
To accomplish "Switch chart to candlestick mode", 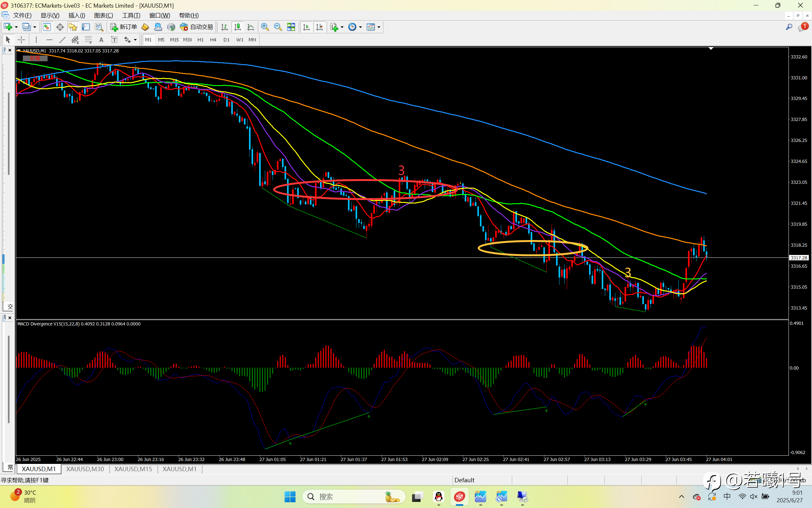I will pyautogui.click(x=238, y=27).
